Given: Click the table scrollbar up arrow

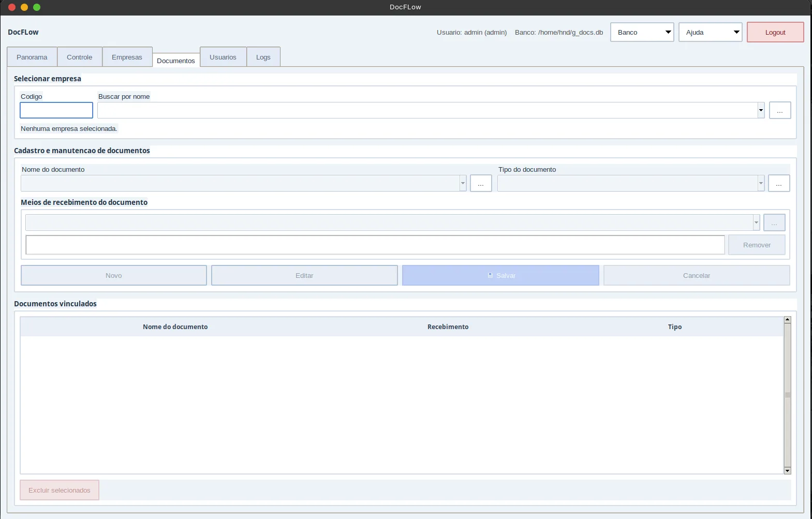Looking at the screenshot, I should [788, 320].
